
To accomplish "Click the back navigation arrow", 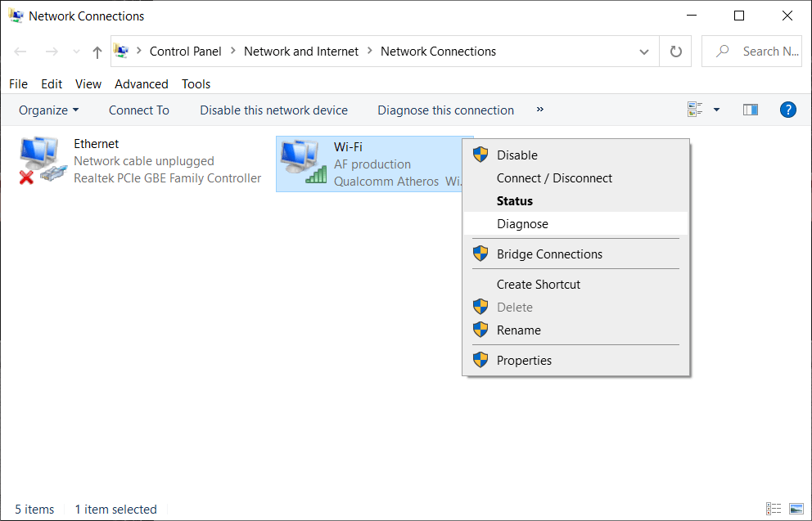I will [x=20, y=51].
